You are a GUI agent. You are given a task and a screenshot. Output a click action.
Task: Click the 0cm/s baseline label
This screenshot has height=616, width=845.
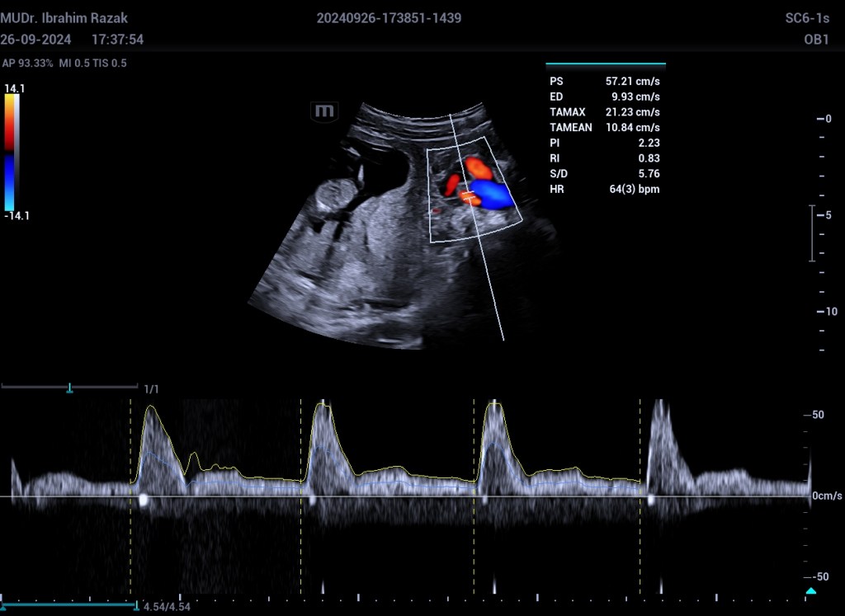point(826,496)
